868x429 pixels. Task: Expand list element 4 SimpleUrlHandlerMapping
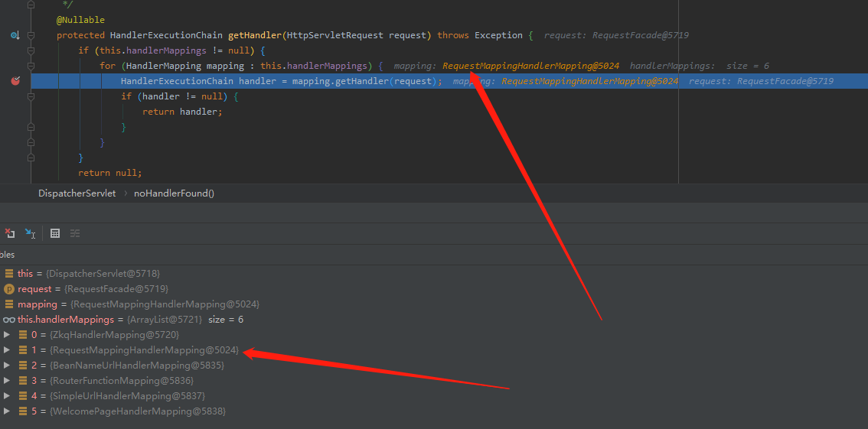(7, 396)
